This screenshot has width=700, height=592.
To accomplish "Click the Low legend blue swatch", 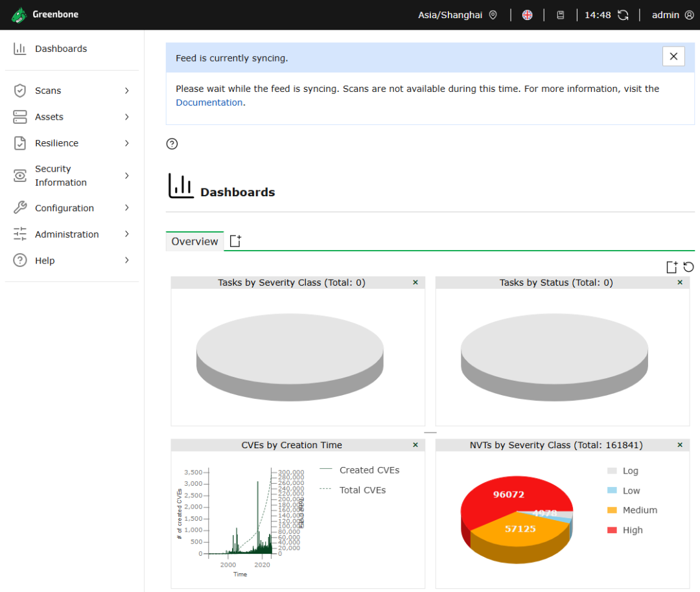I will [x=612, y=490].
